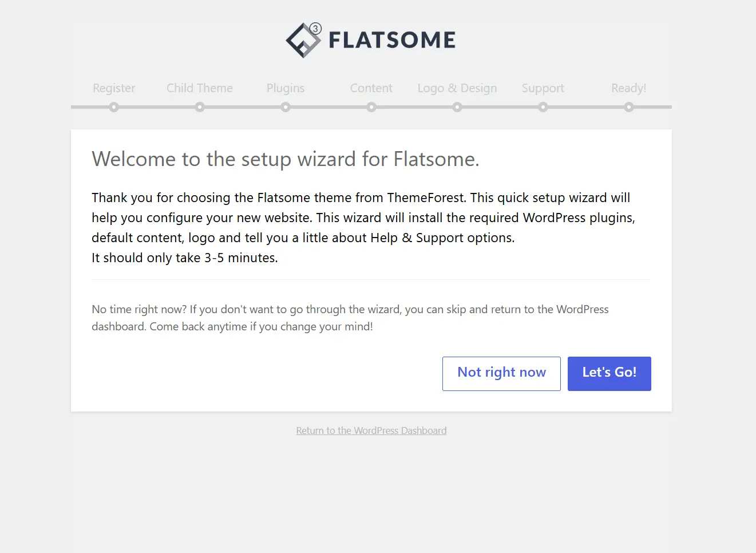Click the Content progress dot
The image size is (756, 553).
coord(371,107)
